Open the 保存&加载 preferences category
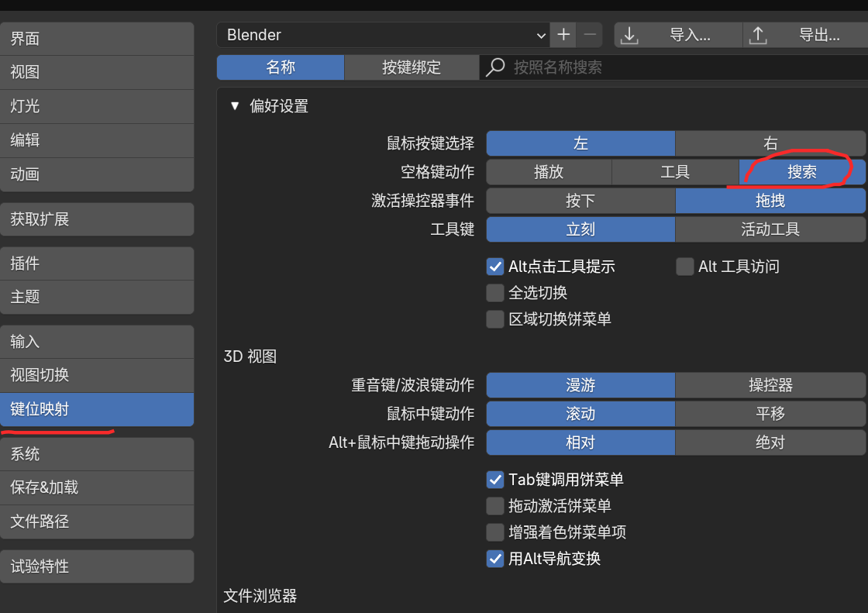868x613 pixels. [x=97, y=488]
